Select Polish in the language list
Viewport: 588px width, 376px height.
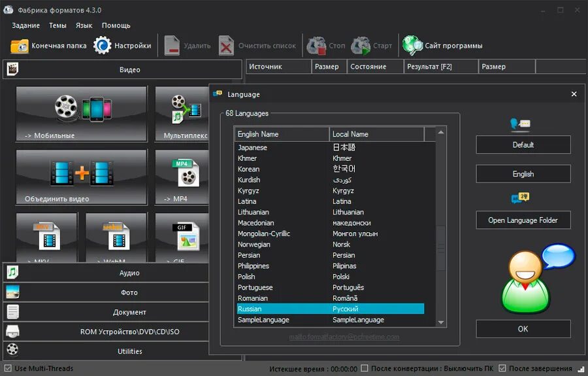(330, 277)
